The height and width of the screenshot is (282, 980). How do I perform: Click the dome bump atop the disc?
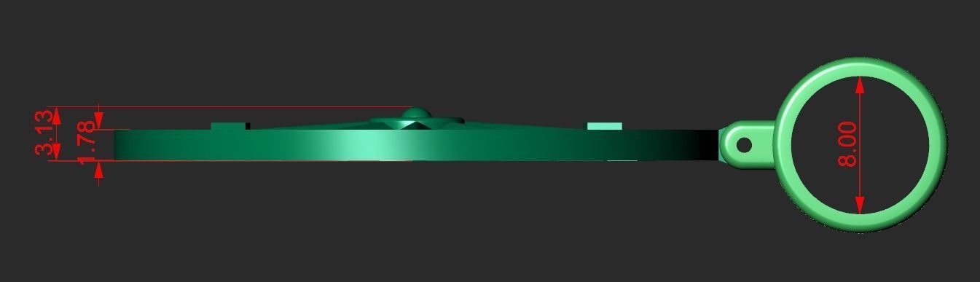(416, 113)
